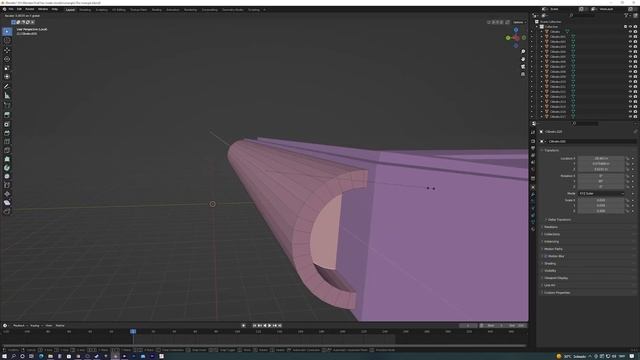The image size is (640, 360).
Task: Switch perspective/orthographic with grid icon
Action: (x=523, y=74)
